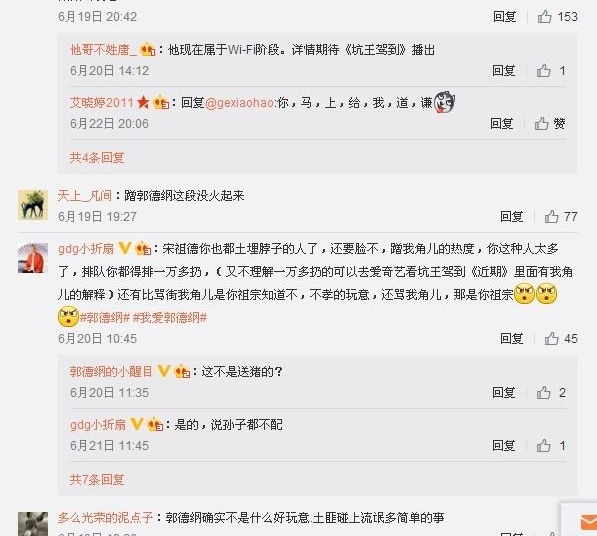Open hashtag #我爱郭德纲#
The image size is (597, 536).
tap(170, 317)
